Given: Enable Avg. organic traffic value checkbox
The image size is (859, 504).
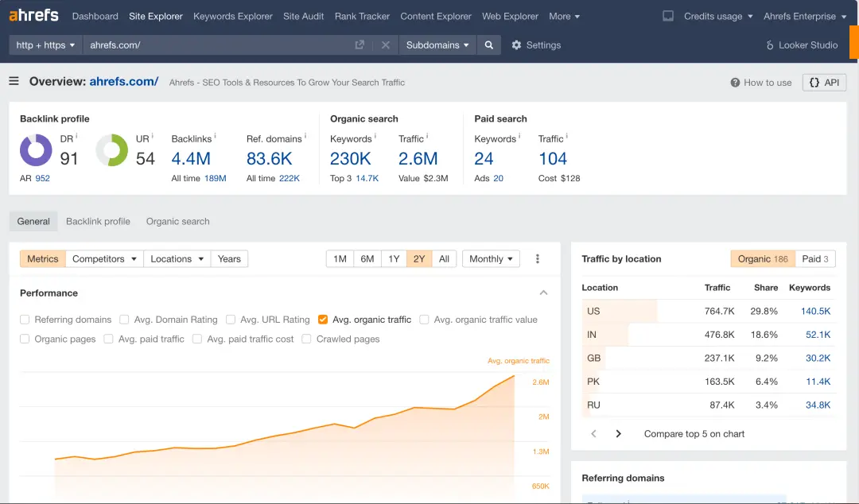Looking at the screenshot, I should coord(424,320).
